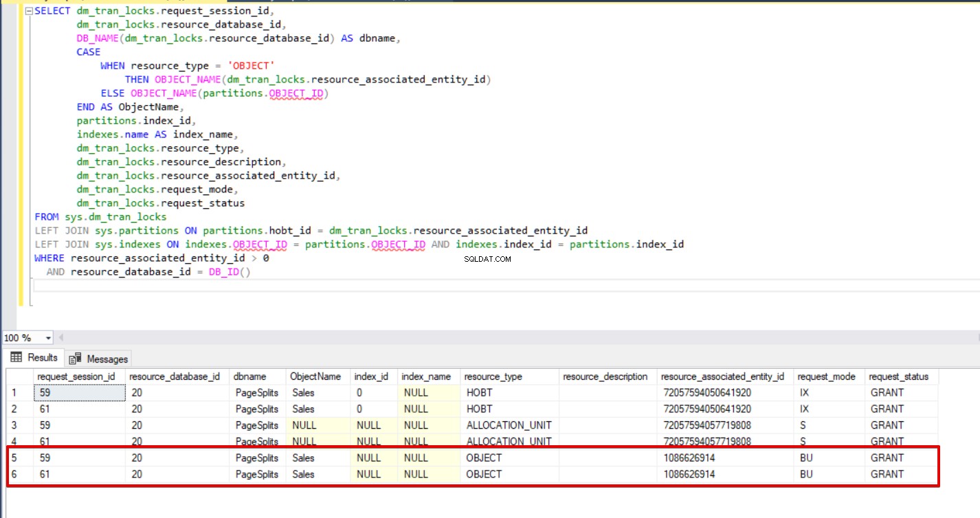Image resolution: width=980 pixels, height=518 pixels.
Task: Click index_id value 0 in row 1
Action: pyautogui.click(x=374, y=393)
